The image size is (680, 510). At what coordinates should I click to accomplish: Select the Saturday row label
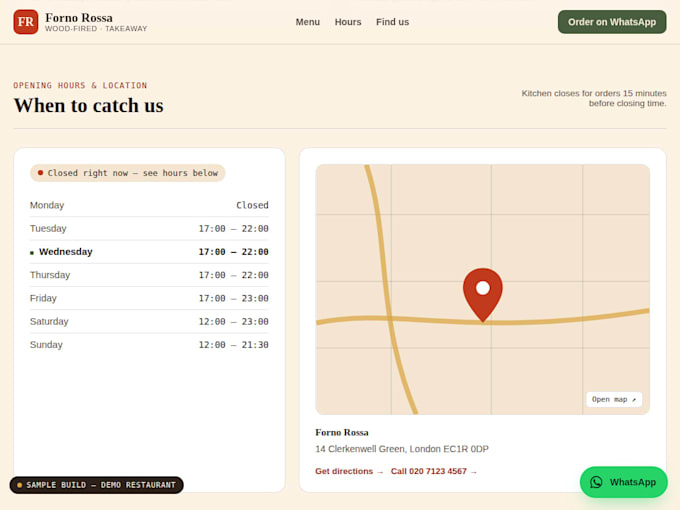tap(49, 322)
